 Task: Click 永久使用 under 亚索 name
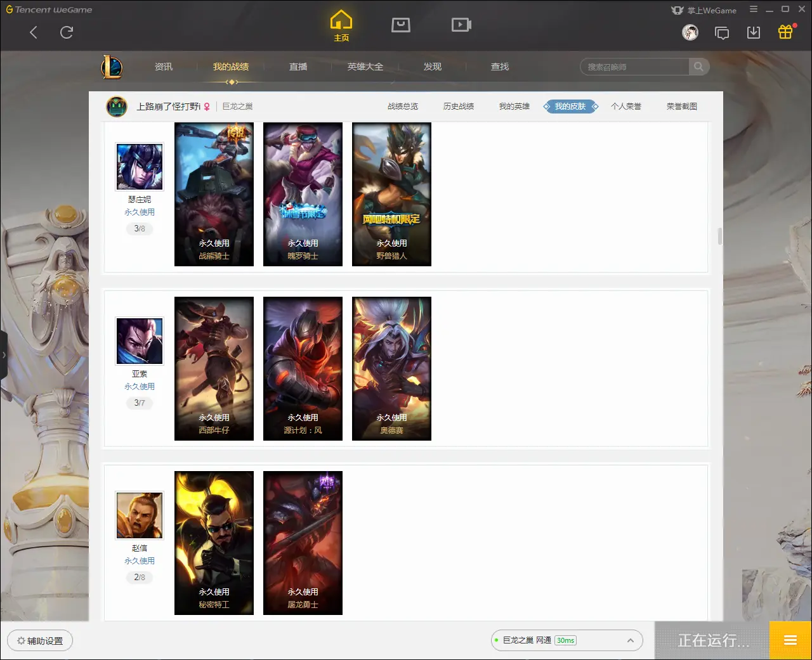point(140,387)
